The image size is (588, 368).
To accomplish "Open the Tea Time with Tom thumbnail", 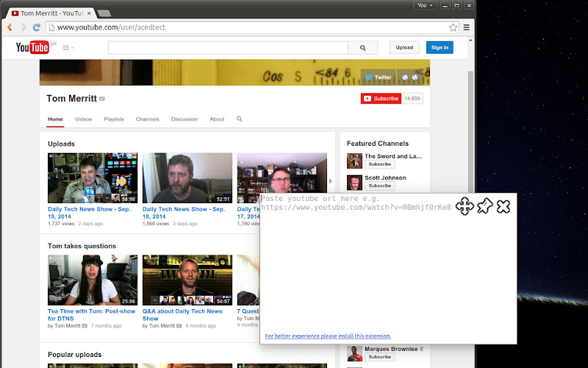I will pyautogui.click(x=93, y=280).
